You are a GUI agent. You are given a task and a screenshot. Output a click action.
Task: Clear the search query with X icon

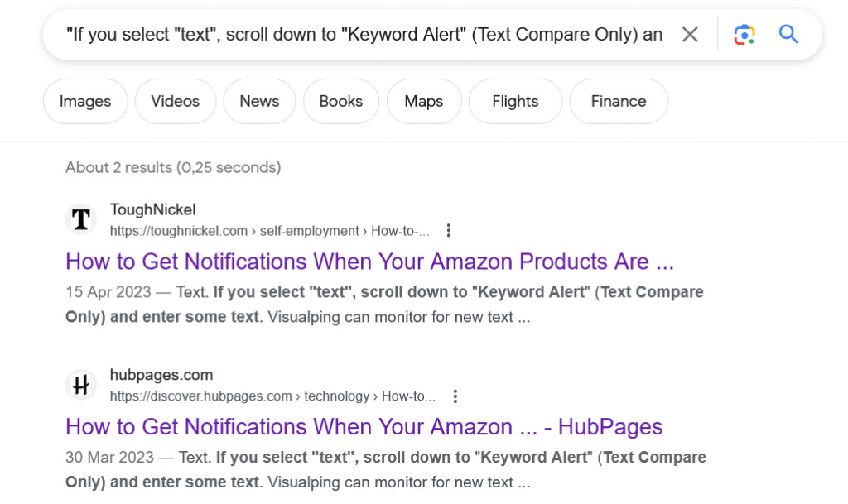pos(690,35)
